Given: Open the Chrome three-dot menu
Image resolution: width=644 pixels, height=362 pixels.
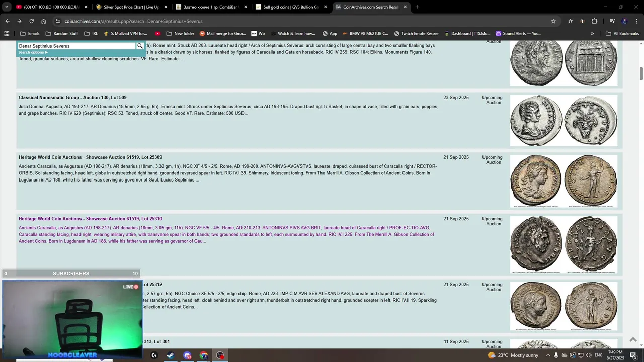Looking at the screenshot, I should point(636,21).
